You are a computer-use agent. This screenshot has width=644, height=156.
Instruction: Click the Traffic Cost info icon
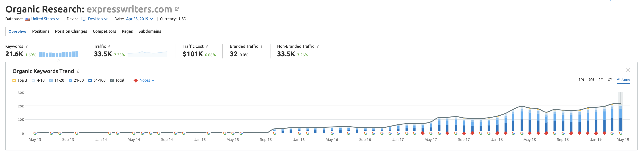point(207,47)
